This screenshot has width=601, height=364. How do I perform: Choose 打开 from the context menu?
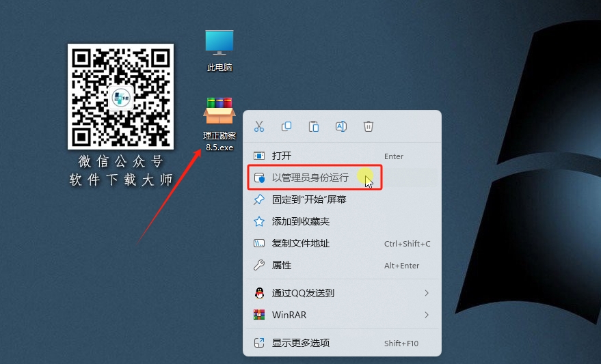click(x=342, y=156)
